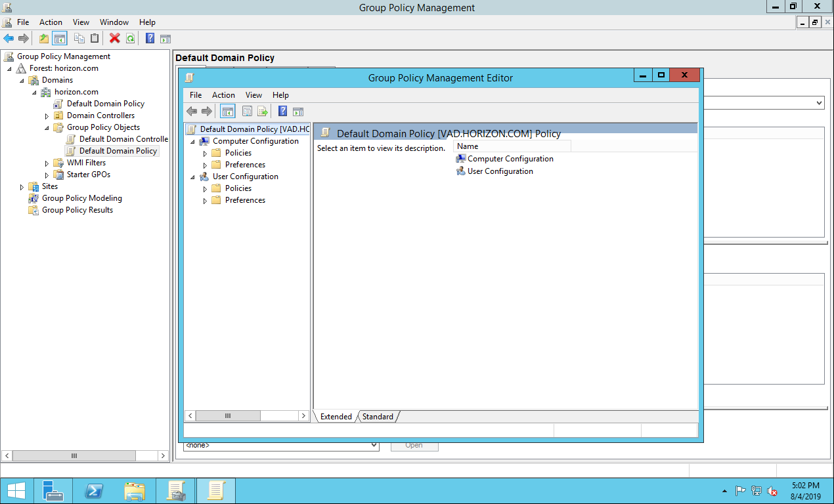Expand the Domain Controllers node
The image size is (834, 504).
point(47,115)
